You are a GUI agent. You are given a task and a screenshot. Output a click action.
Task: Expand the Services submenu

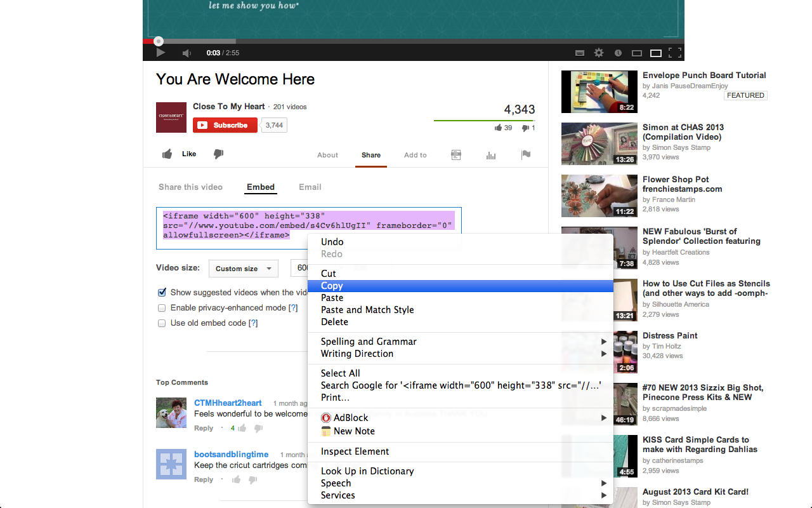coord(460,495)
